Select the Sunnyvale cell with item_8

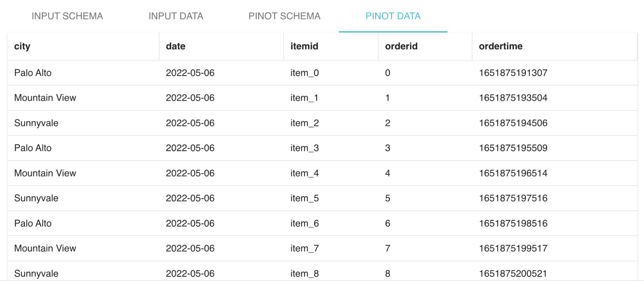(x=36, y=273)
